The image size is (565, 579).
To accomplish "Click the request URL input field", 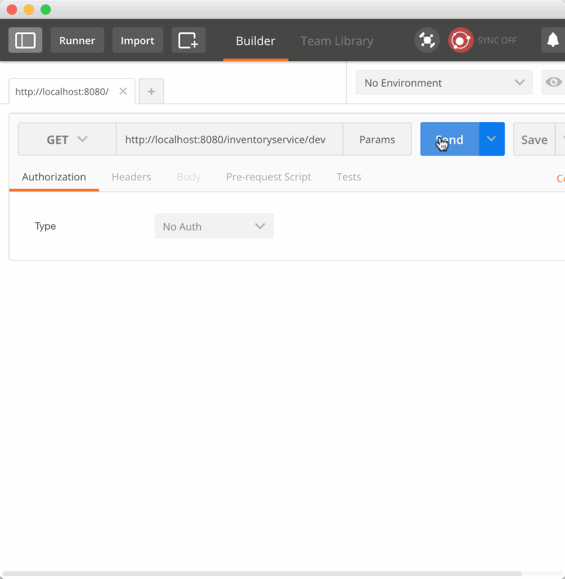I will pyautogui.click(x=229, y=139).
